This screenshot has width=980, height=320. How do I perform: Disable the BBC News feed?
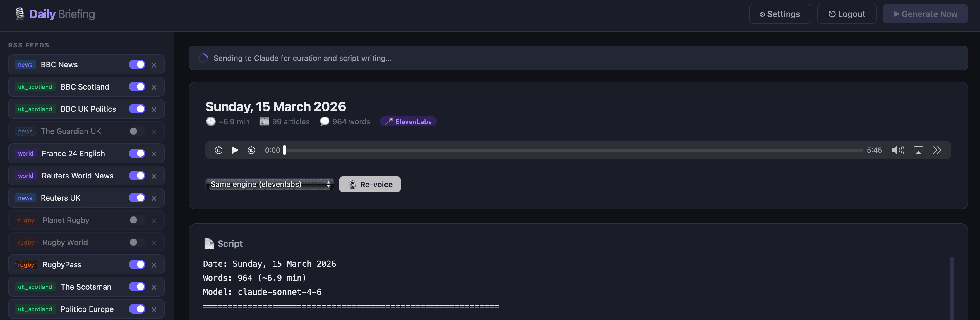point(137,65)
